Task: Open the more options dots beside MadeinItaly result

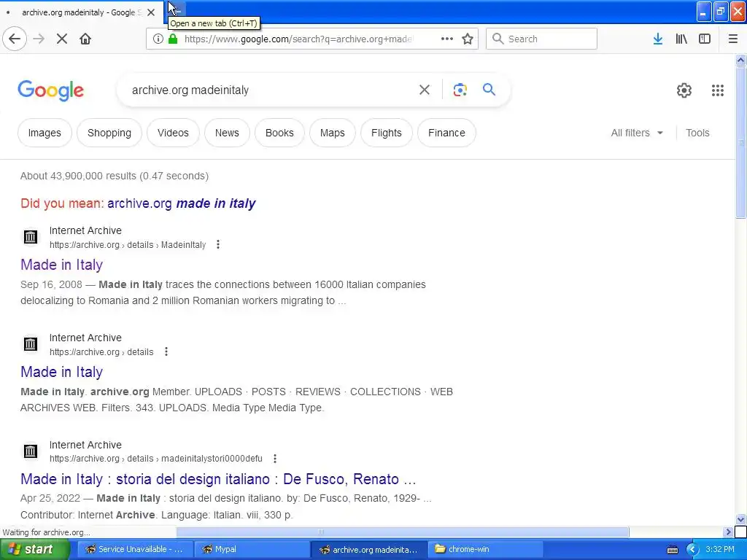Action: click(x=218, y=245)
